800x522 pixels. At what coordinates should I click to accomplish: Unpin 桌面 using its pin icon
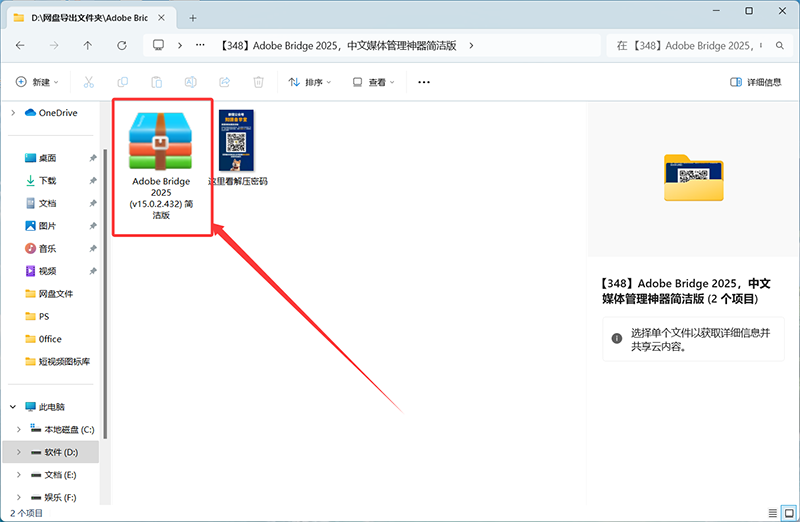coord(93,158)
